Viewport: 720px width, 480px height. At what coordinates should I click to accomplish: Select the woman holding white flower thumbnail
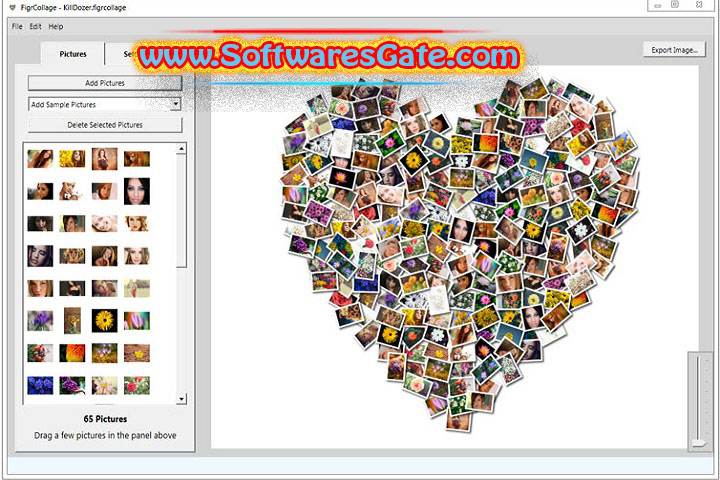tap(72, 191)
